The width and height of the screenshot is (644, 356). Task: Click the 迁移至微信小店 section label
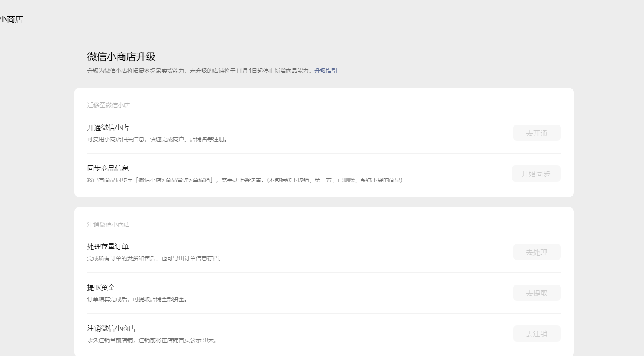[x=108, y=105]
